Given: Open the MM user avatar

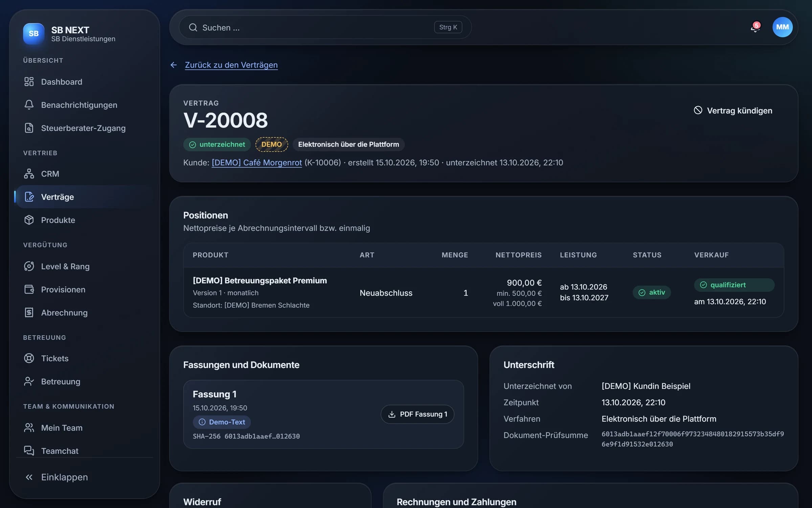Looking at the screenshot, I should pos(782,27).
